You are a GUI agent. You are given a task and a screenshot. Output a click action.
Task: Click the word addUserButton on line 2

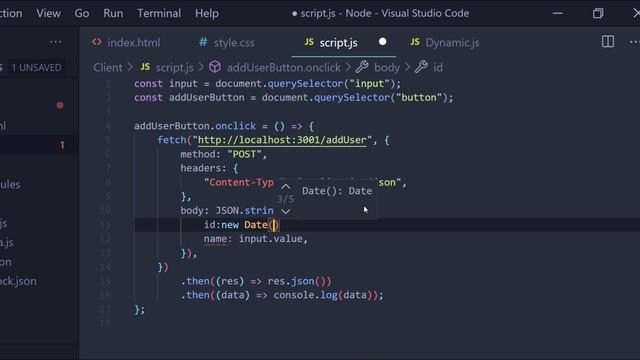[207, 98]
